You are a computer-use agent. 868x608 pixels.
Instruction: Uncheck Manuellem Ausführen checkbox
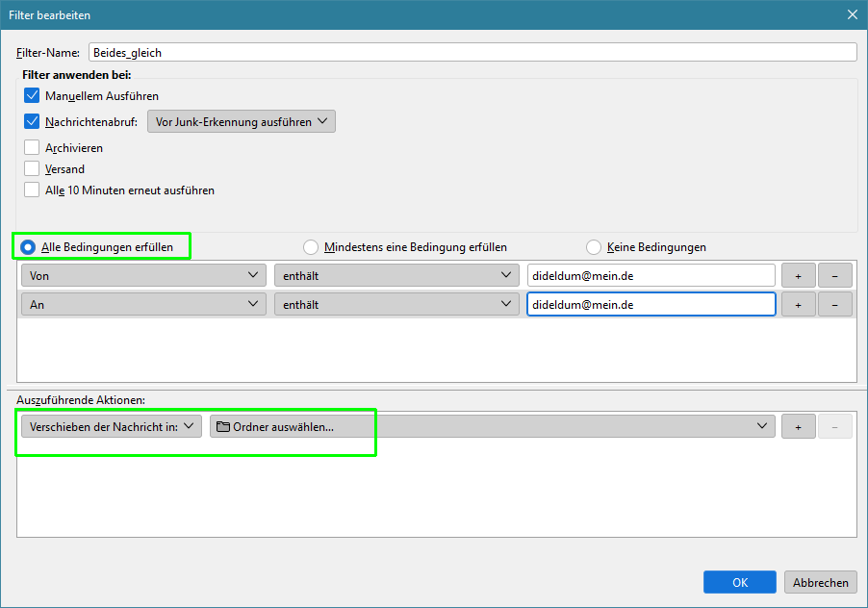point(32,96)
